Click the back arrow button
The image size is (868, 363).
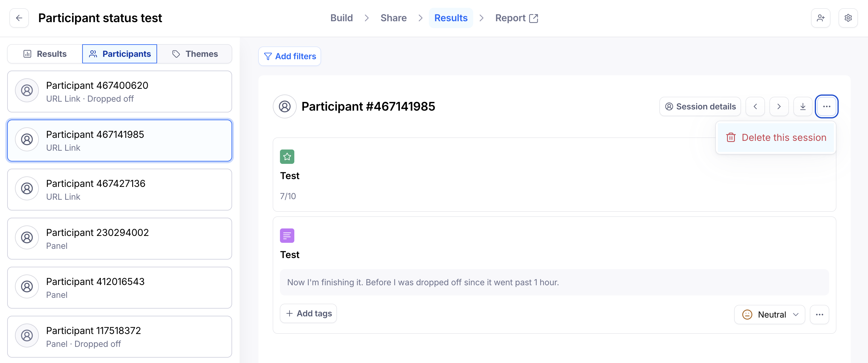[19, 18]
